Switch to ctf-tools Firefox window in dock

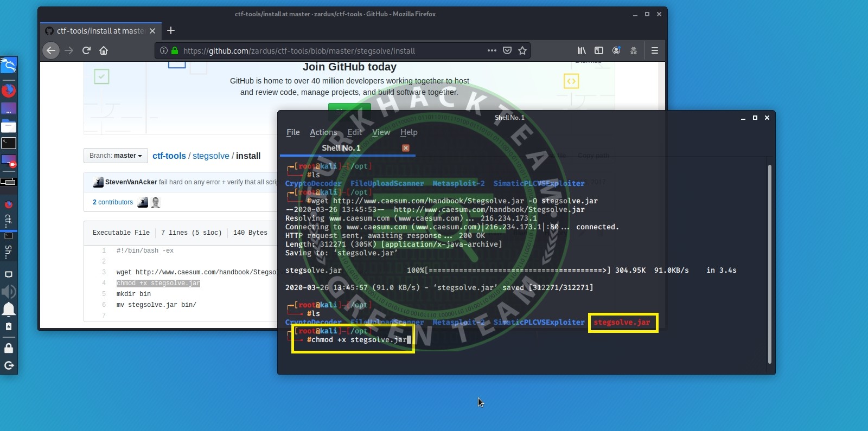(x=8, y=214)
